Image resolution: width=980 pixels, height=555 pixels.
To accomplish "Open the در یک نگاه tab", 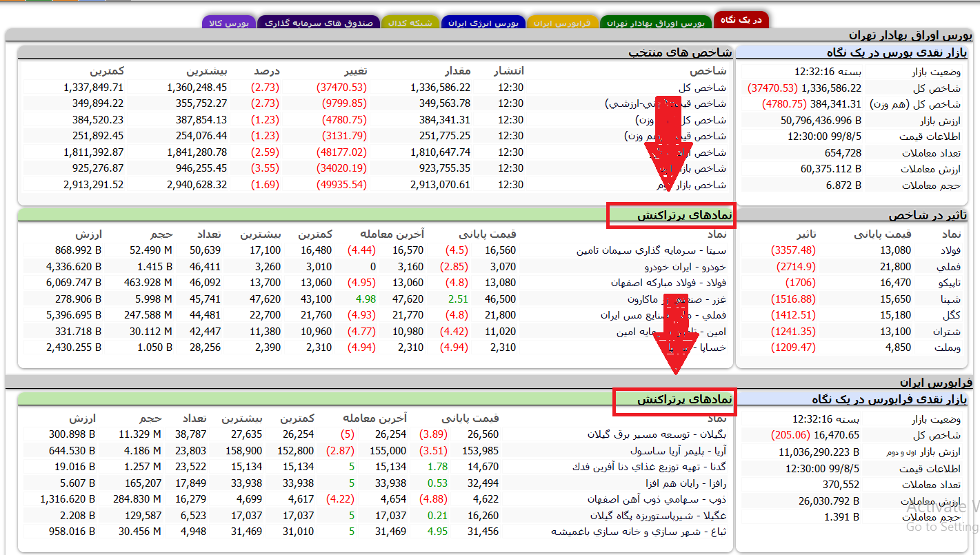I will tap(741, 20).
